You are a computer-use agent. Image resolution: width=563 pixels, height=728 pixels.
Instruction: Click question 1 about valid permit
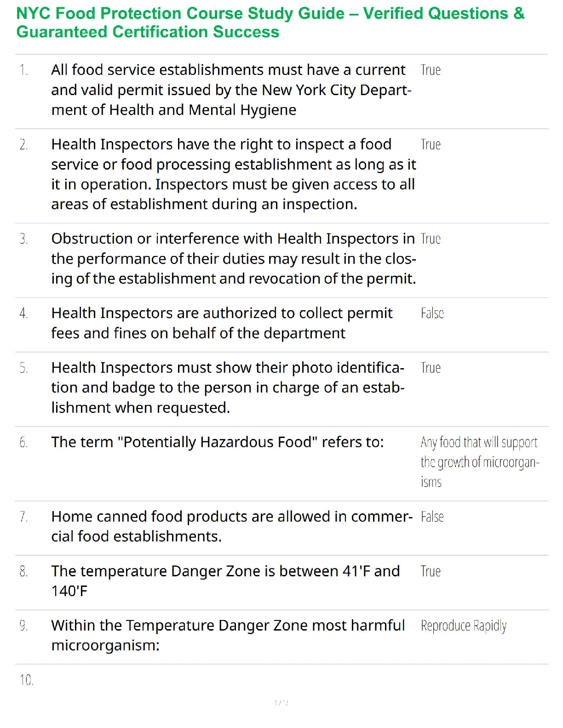coord(231,90)
